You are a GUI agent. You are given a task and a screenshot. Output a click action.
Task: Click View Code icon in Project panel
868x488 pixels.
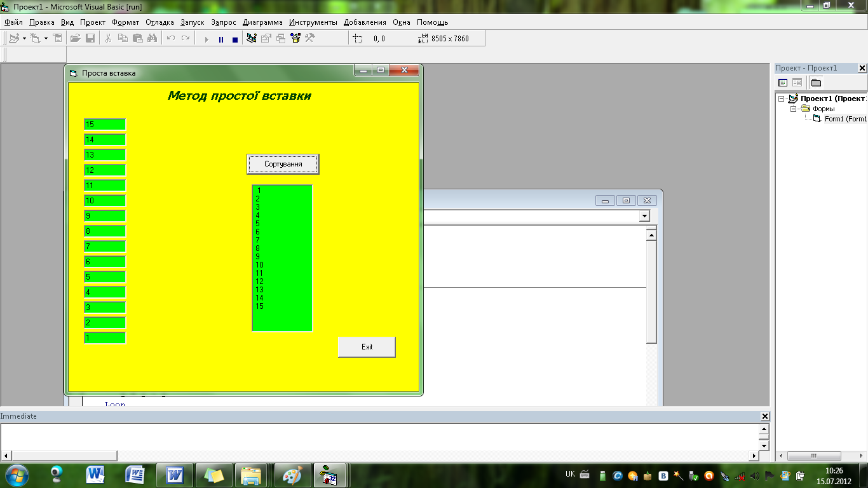(783, 83)
